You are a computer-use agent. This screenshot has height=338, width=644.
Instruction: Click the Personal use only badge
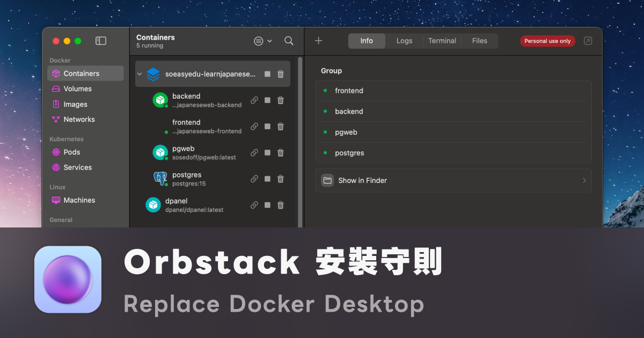click(547, 41)
